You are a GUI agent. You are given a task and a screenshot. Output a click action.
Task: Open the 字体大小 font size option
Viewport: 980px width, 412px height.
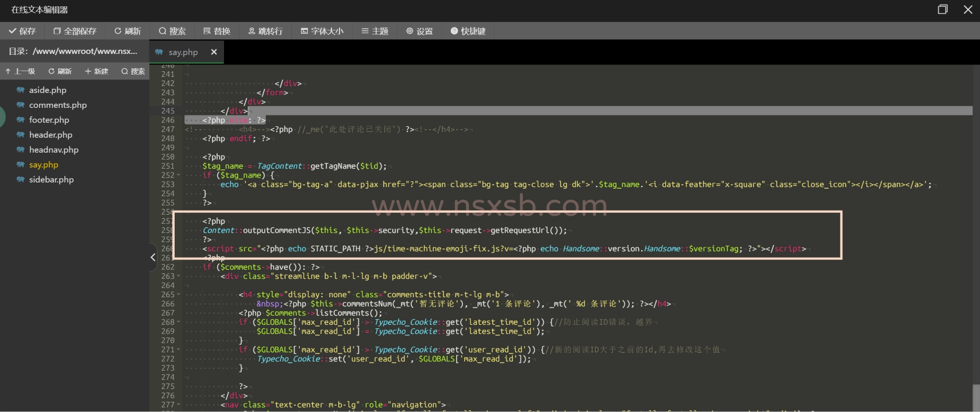coord(322,31)
